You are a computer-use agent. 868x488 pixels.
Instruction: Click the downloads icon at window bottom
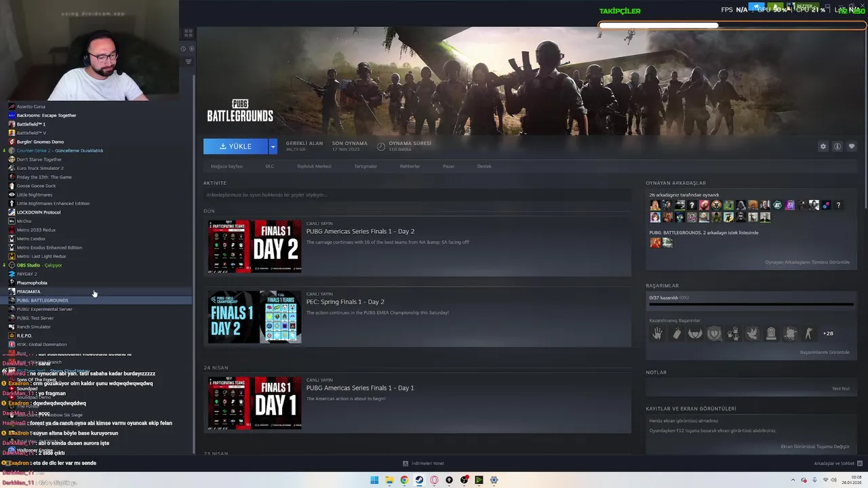coord(406,464)
